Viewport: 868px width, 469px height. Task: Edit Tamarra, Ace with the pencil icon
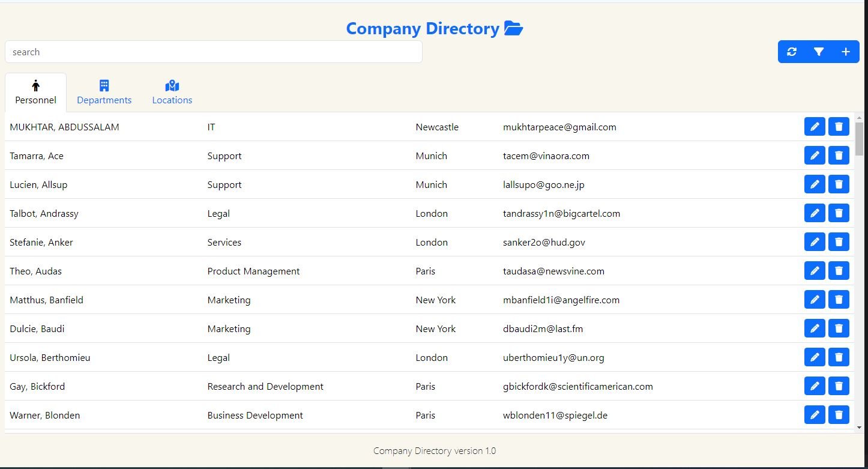(x=815, y=156)
